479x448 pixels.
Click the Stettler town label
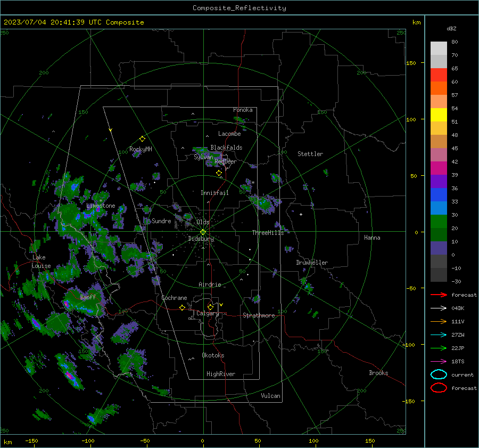point(310,154)
